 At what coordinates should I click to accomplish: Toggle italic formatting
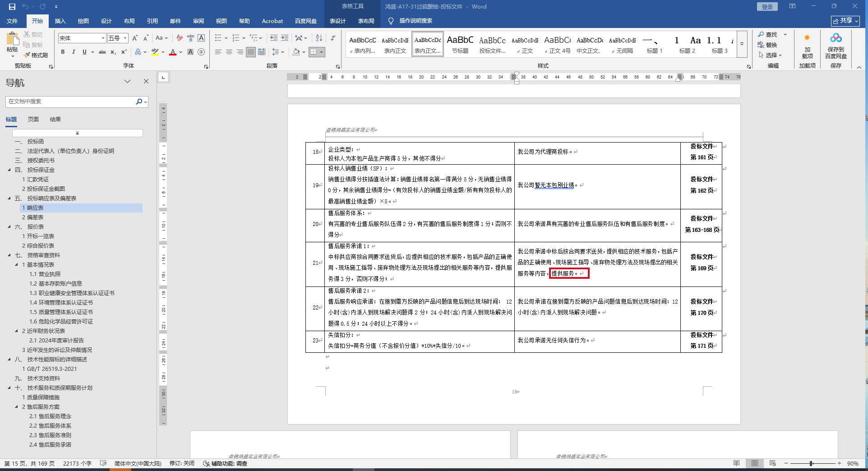tap(74, 52)
